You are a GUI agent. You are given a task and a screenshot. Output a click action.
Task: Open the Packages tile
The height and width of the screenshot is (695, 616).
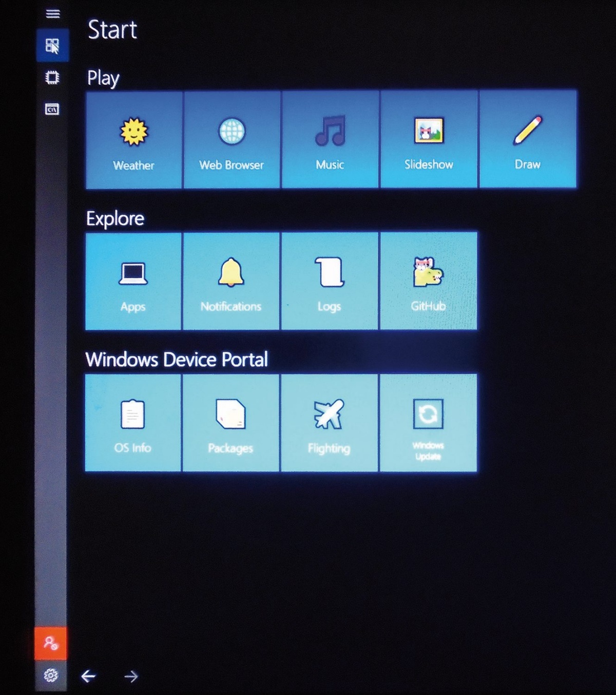(230, 423)
